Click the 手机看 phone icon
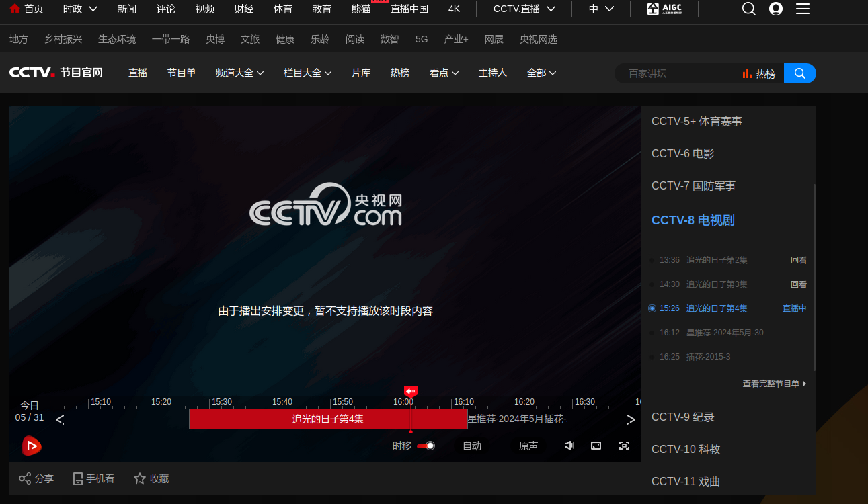The image size is (868, 504). pos(78,478)
